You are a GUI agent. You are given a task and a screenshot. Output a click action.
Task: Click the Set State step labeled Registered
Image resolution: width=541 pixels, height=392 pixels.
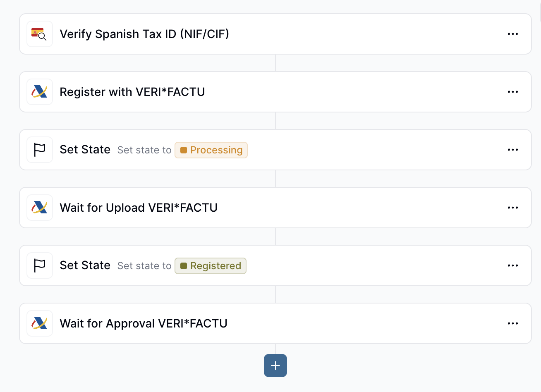85,265
